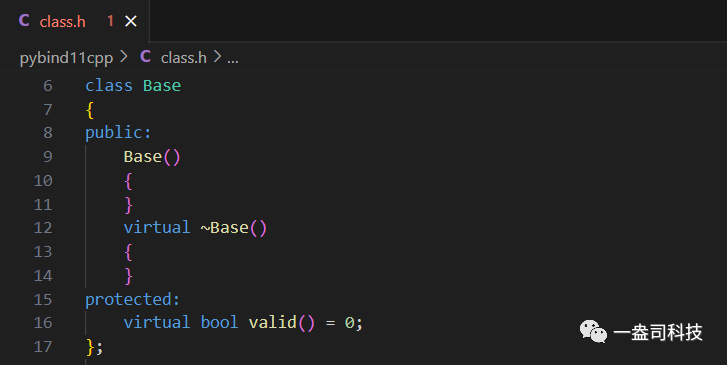Click the '= 0;' pure virtual specifier
The height and width of the screenshot is (365, 727).
344,322
